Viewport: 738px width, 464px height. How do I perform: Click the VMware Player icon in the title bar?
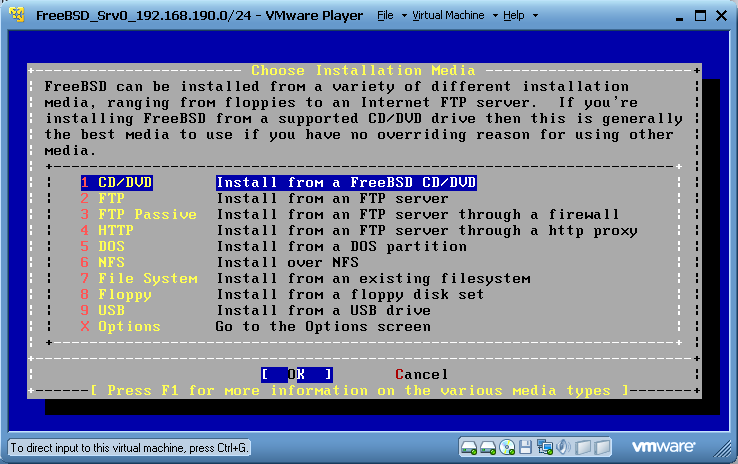tap(17, 15)
